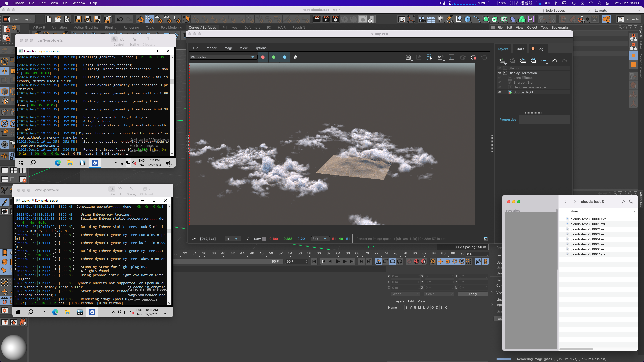Open the Layouts dropdown

click(x=617, y=11)
